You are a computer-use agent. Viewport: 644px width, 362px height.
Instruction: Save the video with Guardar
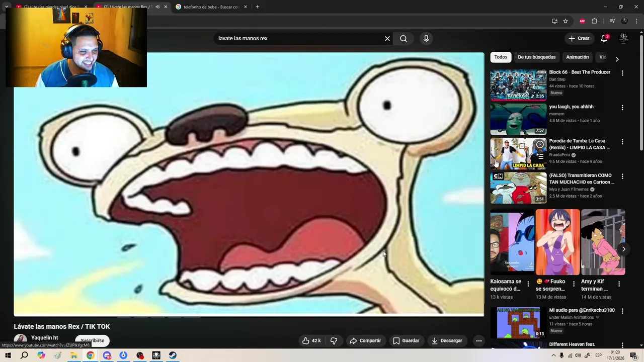(406, 341)
